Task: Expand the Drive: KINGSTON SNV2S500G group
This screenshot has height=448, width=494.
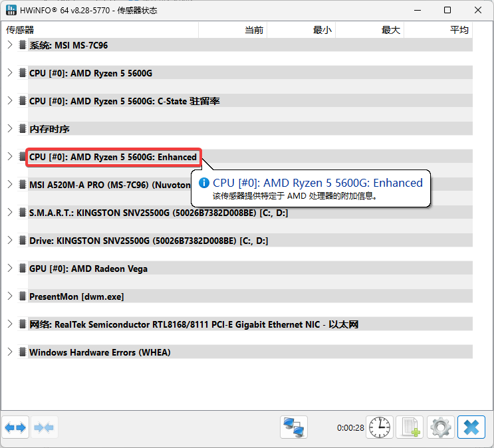Action: pyautogui.click(x=10, y=241)
